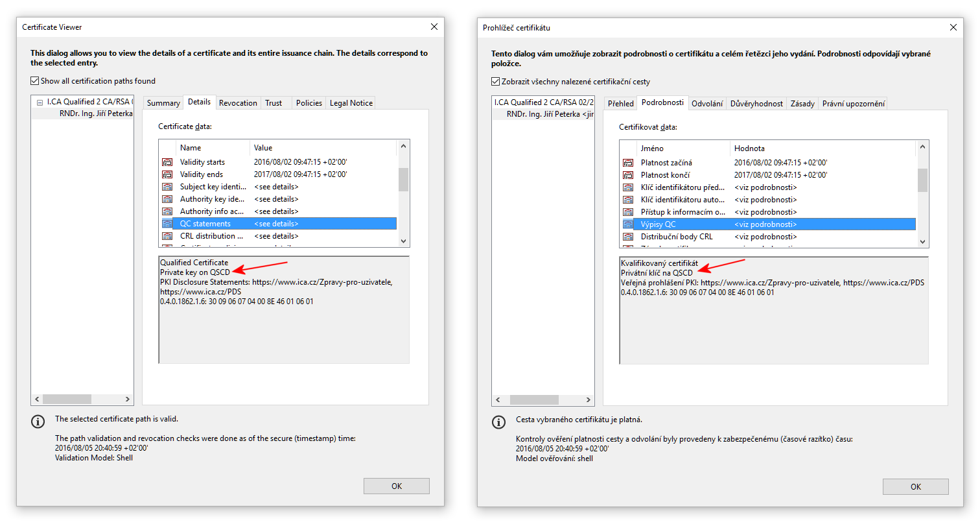Show the Právní upozornění tab
This screenshot has height=524, width=980.
pos(853,104)
